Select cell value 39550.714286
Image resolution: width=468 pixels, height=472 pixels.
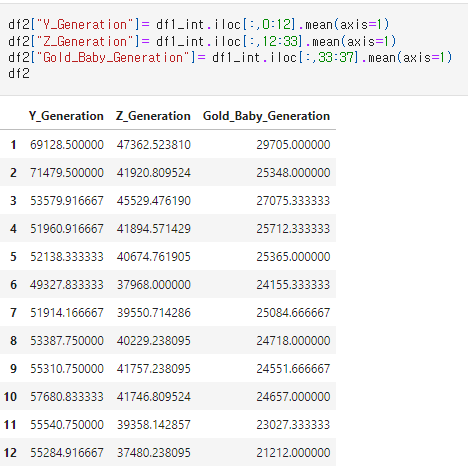point(154,313)
